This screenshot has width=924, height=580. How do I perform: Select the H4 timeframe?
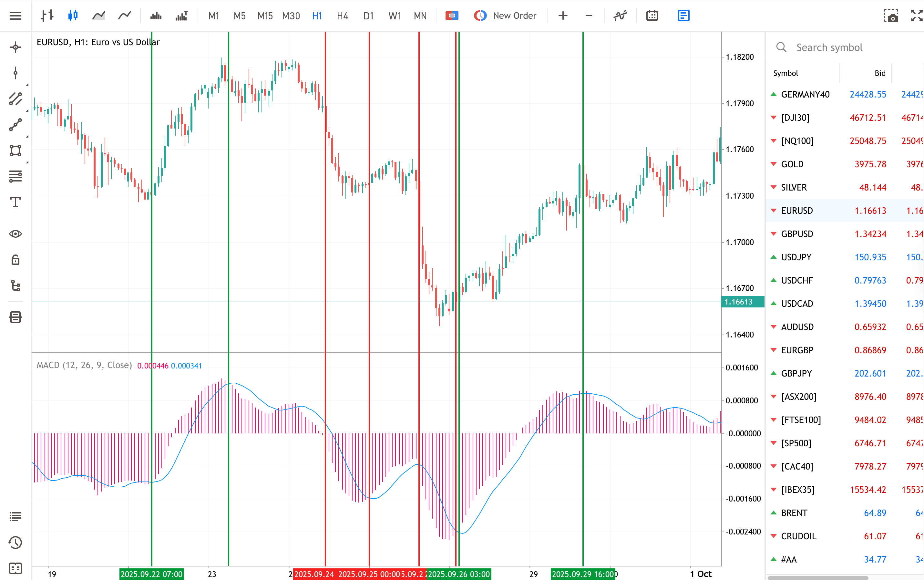click(342, 16)
